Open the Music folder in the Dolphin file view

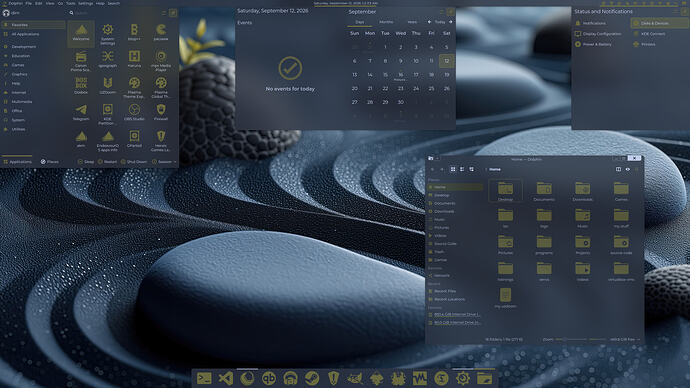coord(583,218)
